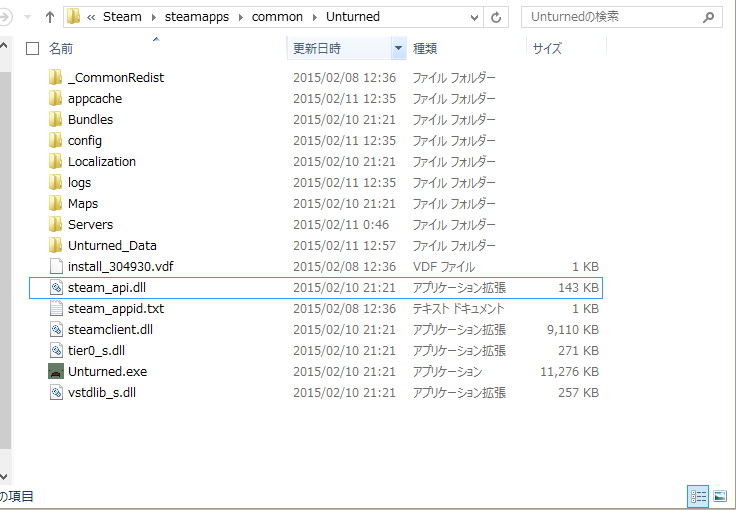Click the steam_appid.txt document icon
Image resolution: width=736 pixels, height=510 pixels.
click(x=56, y=308)
